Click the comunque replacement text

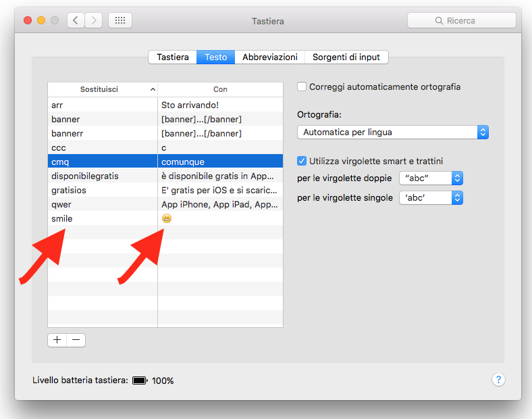183,162
